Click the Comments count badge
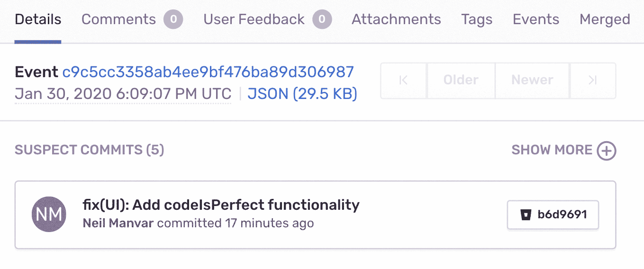Viewport: 644px width, 269px height. click(x=173, y=19)
